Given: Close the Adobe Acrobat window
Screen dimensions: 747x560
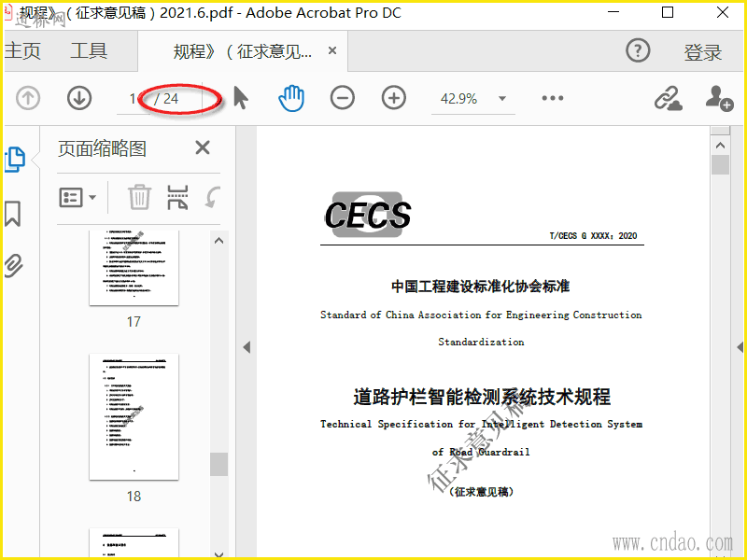Looking at the screenshot, I should coord(722,12).
